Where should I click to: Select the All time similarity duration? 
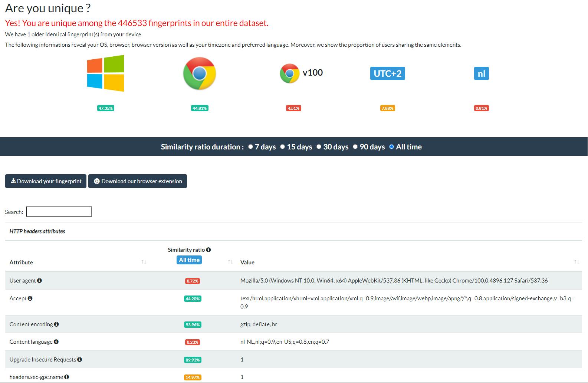tap(391, 147)
